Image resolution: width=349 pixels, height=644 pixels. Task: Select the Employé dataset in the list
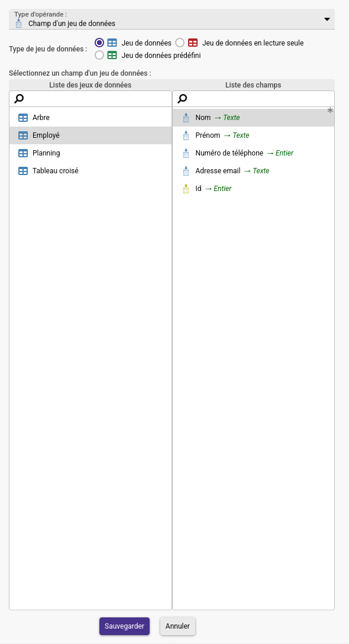[91, 135]
